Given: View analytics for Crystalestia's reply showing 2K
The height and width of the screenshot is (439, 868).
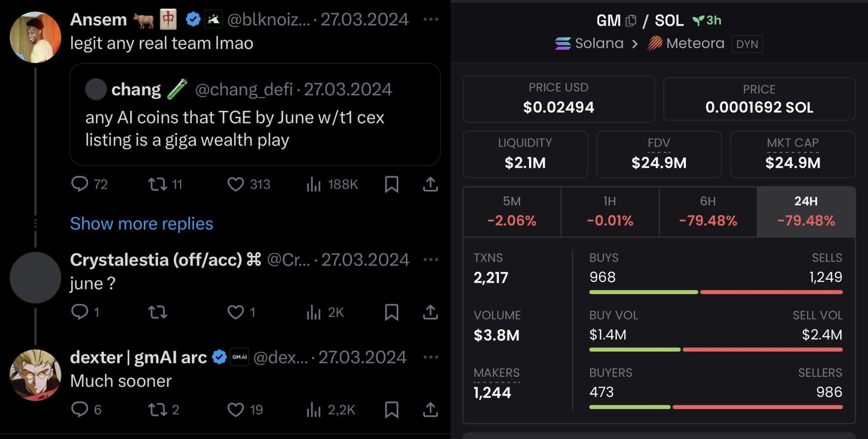Looking at the screenshot, I should click(x=314, y=313).
